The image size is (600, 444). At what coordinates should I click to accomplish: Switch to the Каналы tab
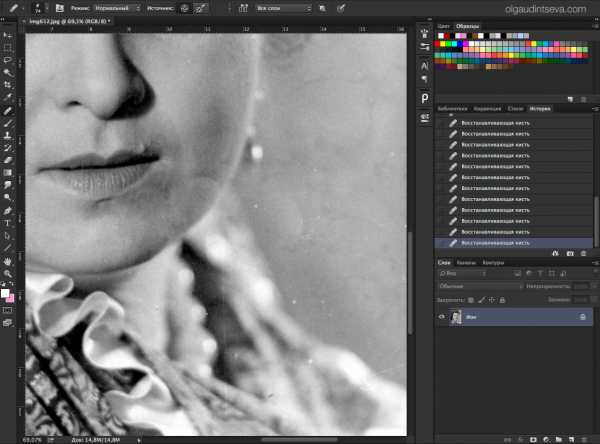(x=466, y=263)
